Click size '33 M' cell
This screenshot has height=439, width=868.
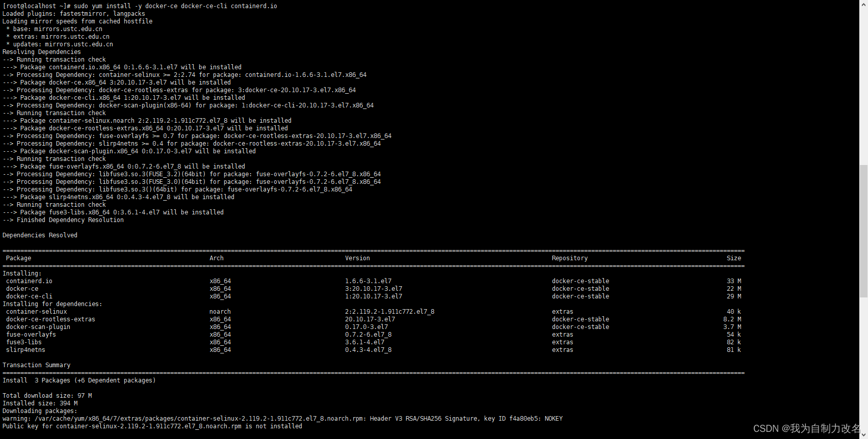[x=734, y=281]
